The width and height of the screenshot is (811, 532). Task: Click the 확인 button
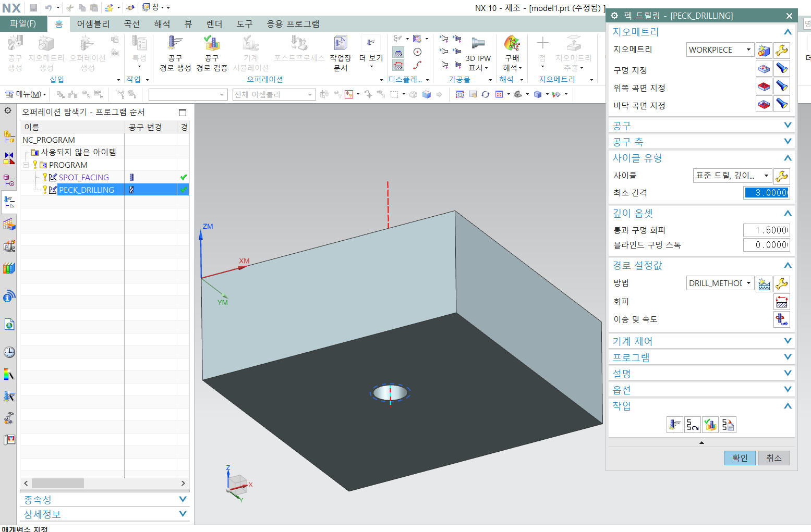tap(740, 458)
